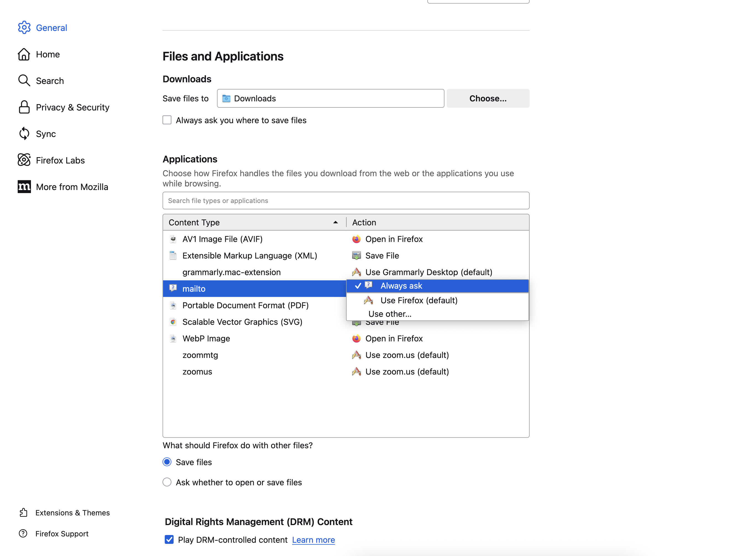Click the Search magnifier icon in sidebar
Viewport: 756px width, 556px height.
[x=24, y=80]
